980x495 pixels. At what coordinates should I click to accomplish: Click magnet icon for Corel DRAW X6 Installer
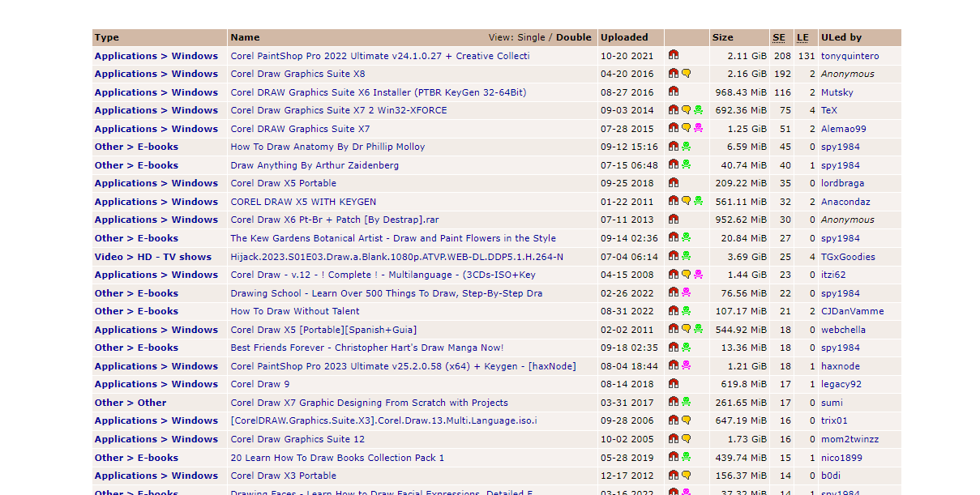673,92
